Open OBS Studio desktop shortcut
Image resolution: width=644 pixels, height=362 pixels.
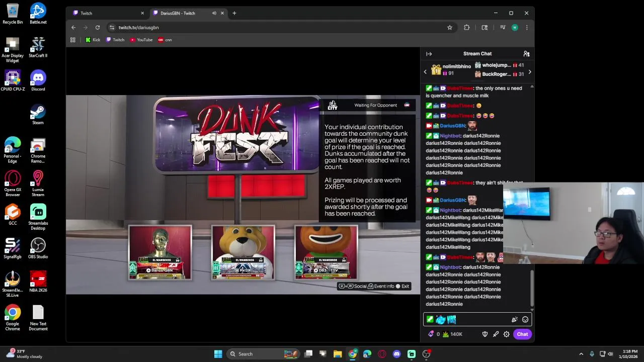coord(38,248)
